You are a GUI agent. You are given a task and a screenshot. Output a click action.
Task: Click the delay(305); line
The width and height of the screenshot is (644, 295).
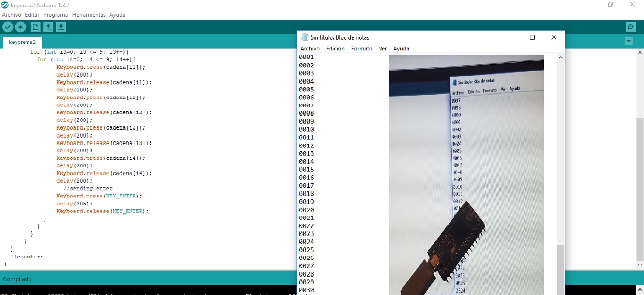click(x=74, y=204)
